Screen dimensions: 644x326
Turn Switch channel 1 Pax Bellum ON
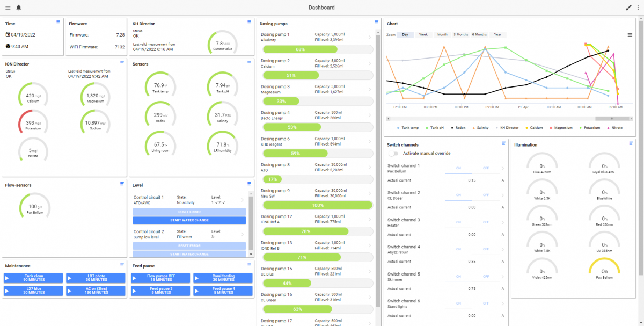pos(459,168)
